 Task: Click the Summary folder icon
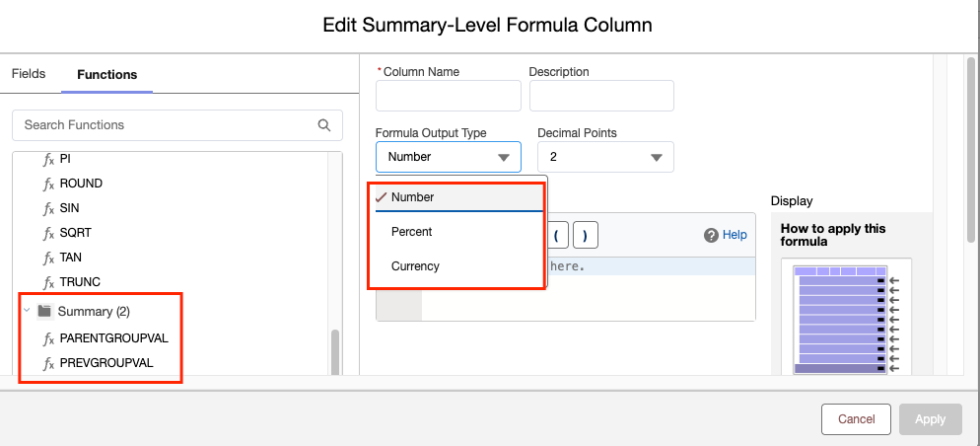click(x=44, y=311)
